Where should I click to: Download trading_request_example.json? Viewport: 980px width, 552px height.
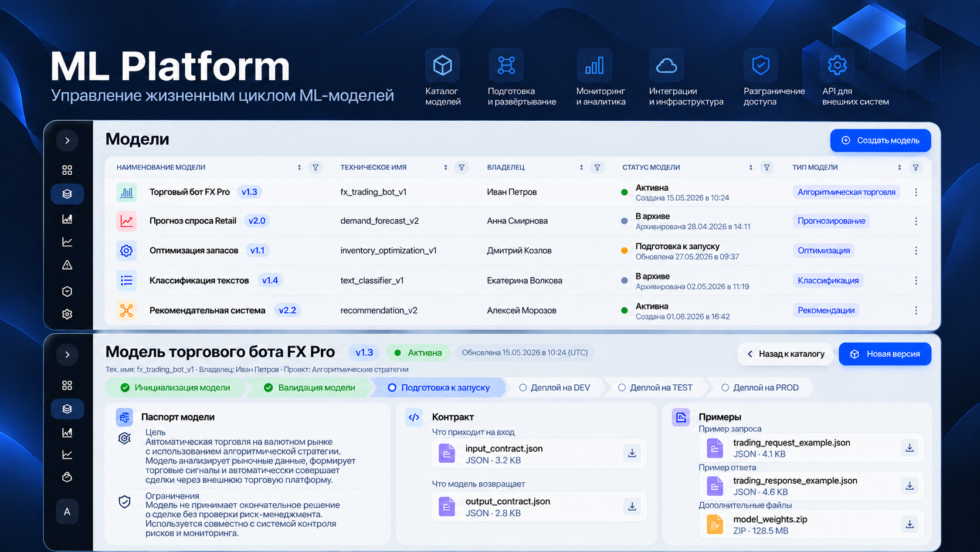[x=910, y=448]
